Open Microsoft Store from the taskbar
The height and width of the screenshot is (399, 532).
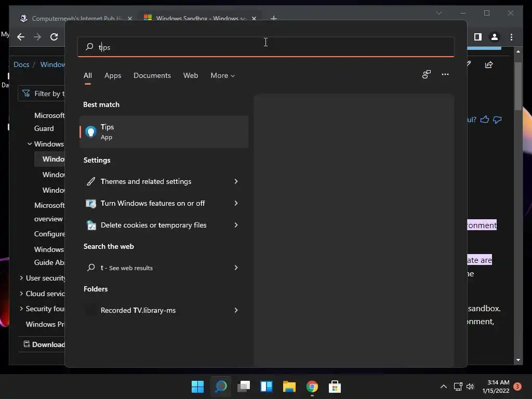(x=335, y=387)
